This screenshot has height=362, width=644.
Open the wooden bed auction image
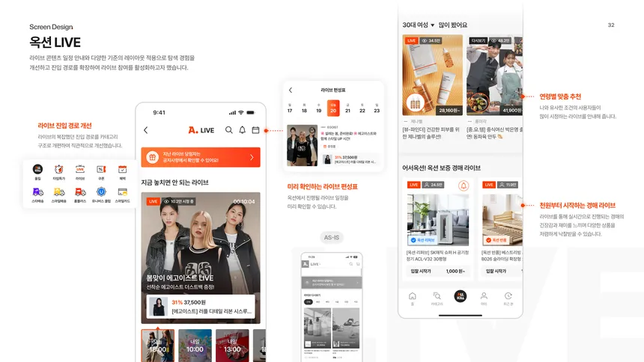502,220
